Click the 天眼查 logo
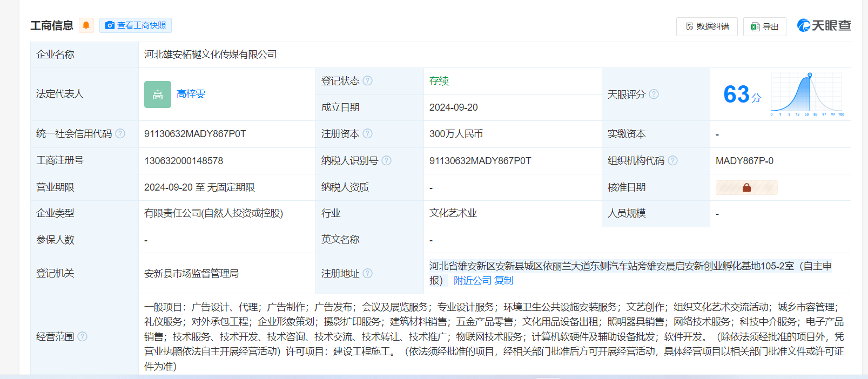 click(824, 25)
